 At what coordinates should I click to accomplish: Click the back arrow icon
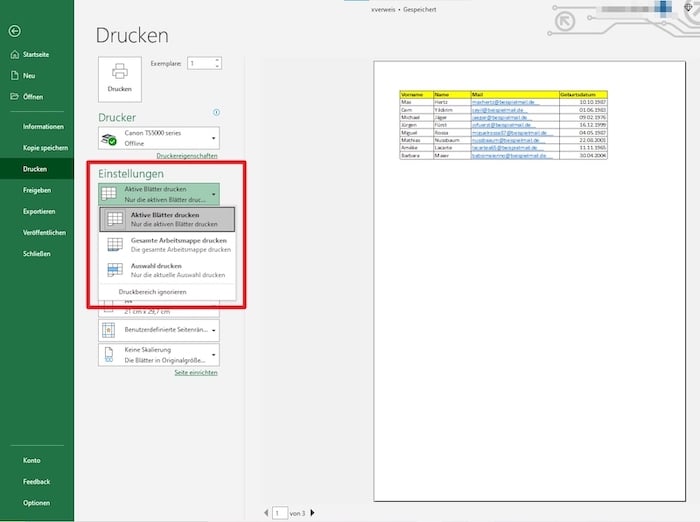pos(14,32)
